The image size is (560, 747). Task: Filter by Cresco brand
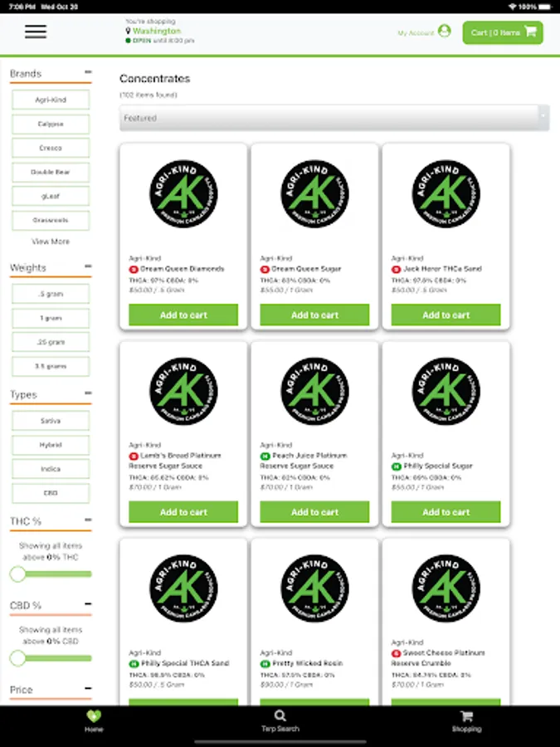51,148
